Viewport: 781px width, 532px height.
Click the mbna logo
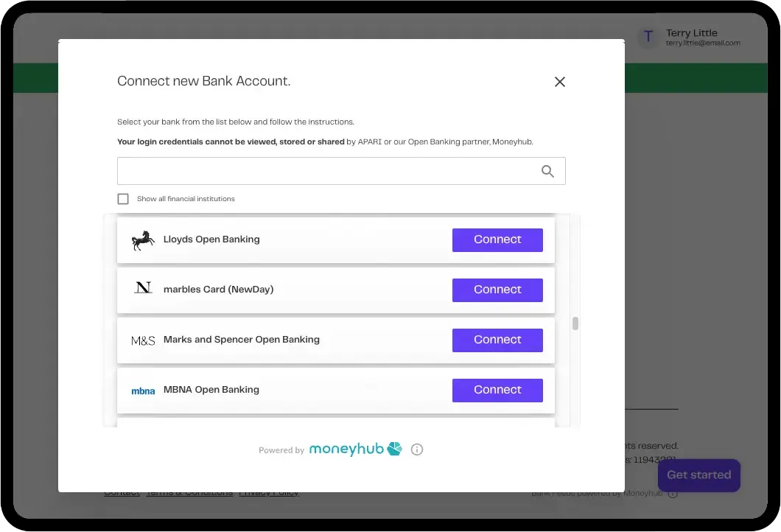[x=143, y=391]
